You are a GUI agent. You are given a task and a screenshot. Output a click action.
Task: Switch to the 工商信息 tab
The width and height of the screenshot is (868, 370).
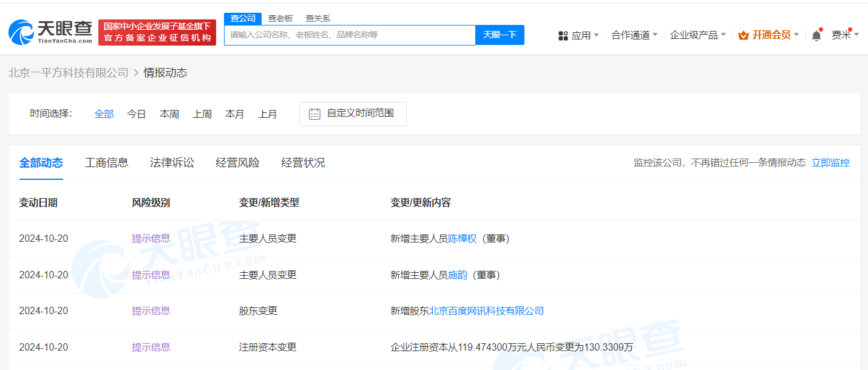[107, 163]
